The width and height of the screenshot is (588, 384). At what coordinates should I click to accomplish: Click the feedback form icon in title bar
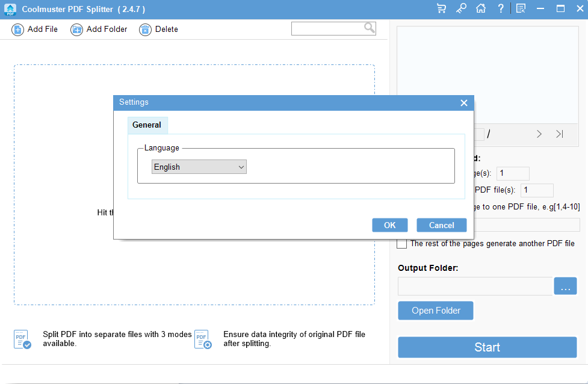(x=521, y=8)
